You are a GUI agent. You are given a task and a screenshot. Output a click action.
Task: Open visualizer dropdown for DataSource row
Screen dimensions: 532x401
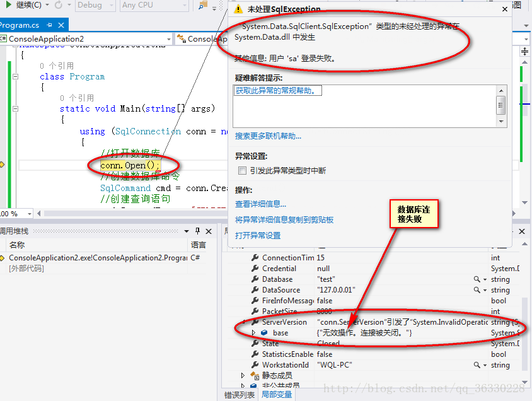pyautogui.click(x=485, y=291)
